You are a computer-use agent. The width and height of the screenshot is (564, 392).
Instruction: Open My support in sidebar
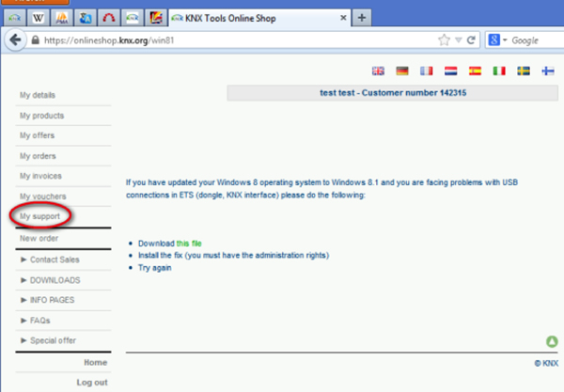pyautogui.click(x=39, y=216)
